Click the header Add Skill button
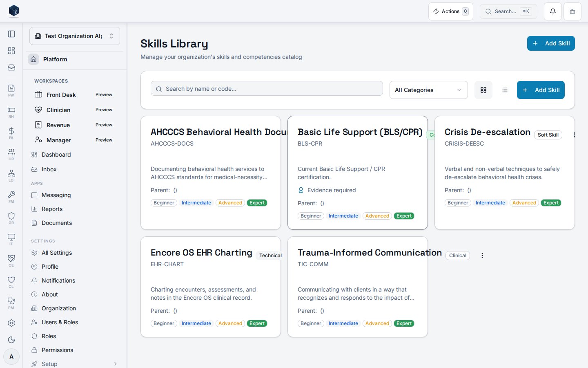This screenshot has width=588, height=368. (551, 43)
